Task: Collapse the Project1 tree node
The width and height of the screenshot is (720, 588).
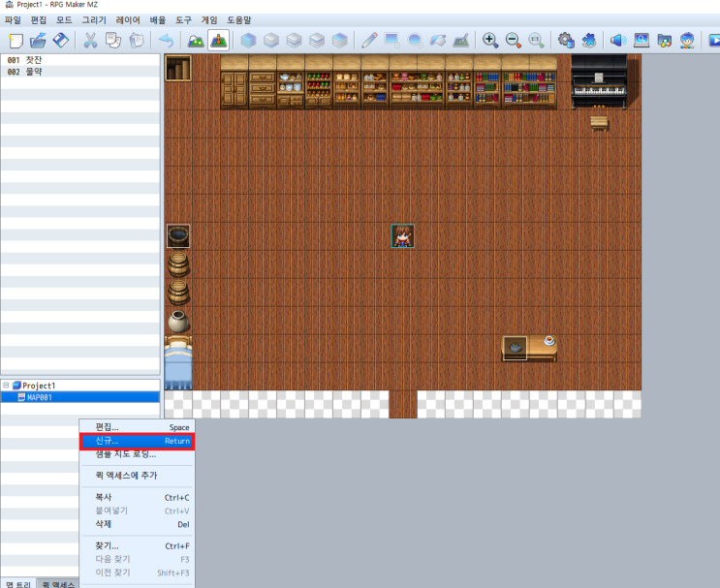Action: pyautogui.click(x=6, y=386)
